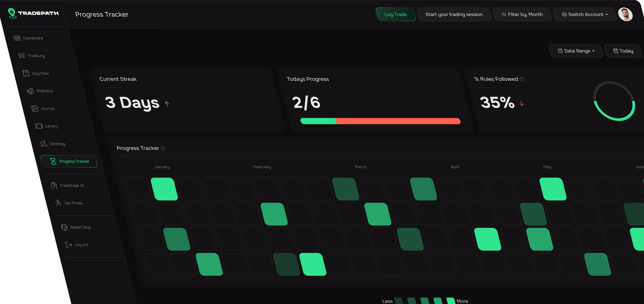This screenshot has height=304, width=644.
Task: Open the TradeSage AI head icon
Action: tap(54, 185)
